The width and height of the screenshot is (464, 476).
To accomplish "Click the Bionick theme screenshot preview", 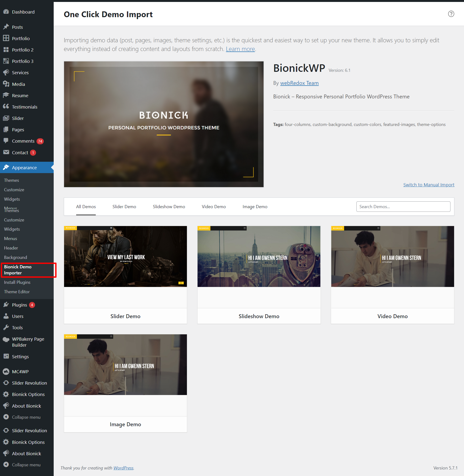I will click(163, 124).
